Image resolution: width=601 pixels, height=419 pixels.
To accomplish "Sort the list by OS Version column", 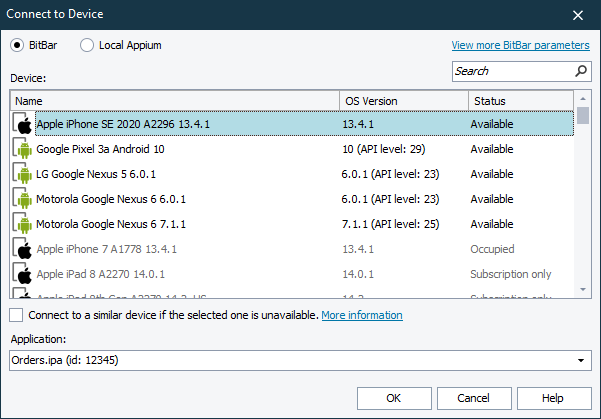I will [x=404, y=101].
